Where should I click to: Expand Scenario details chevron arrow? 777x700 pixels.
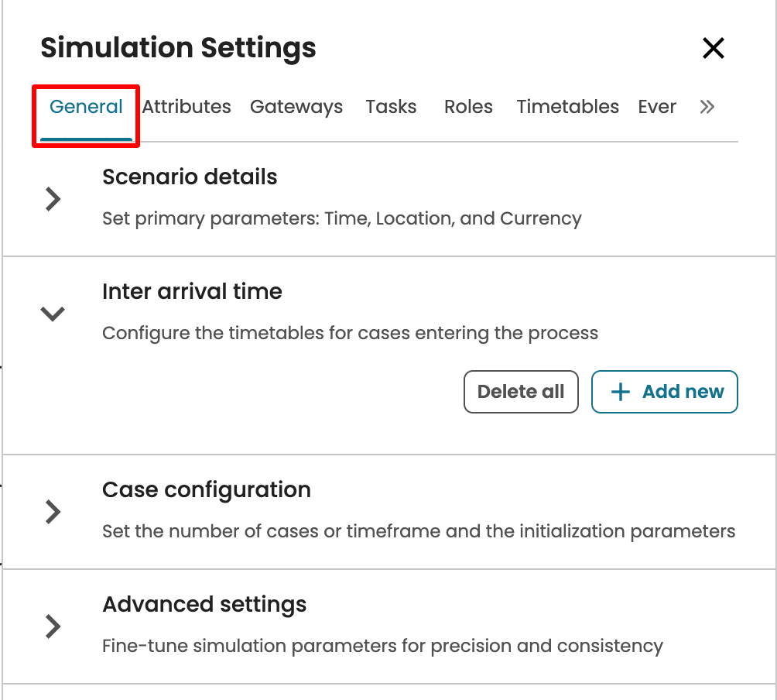tap(53, 199)
